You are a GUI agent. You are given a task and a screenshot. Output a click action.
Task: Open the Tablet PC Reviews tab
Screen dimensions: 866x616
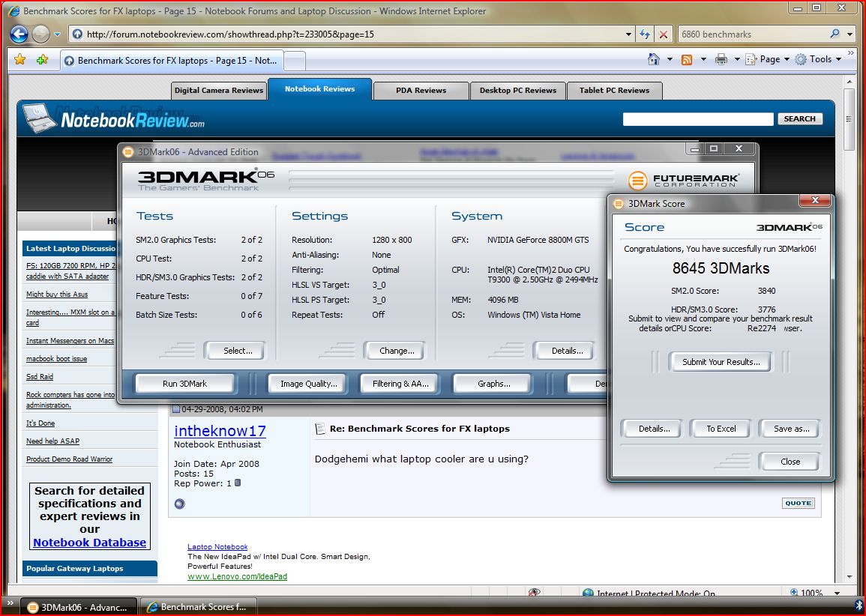[x=614, y=91]
